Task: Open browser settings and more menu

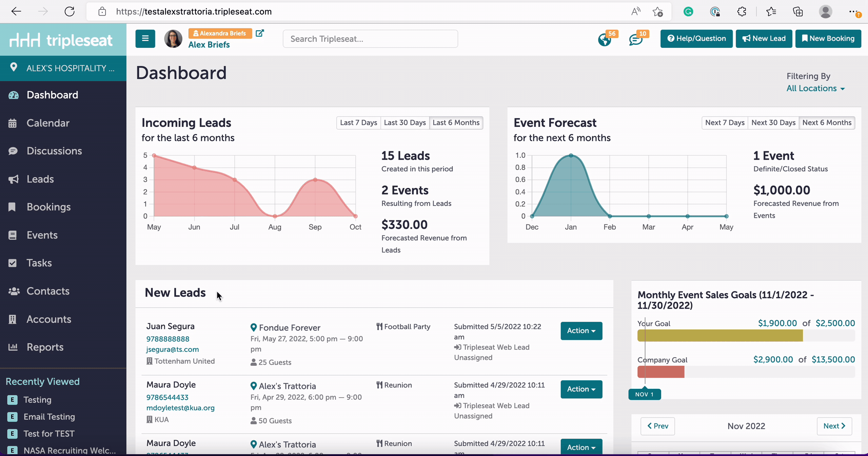Action: click(854, 12)
